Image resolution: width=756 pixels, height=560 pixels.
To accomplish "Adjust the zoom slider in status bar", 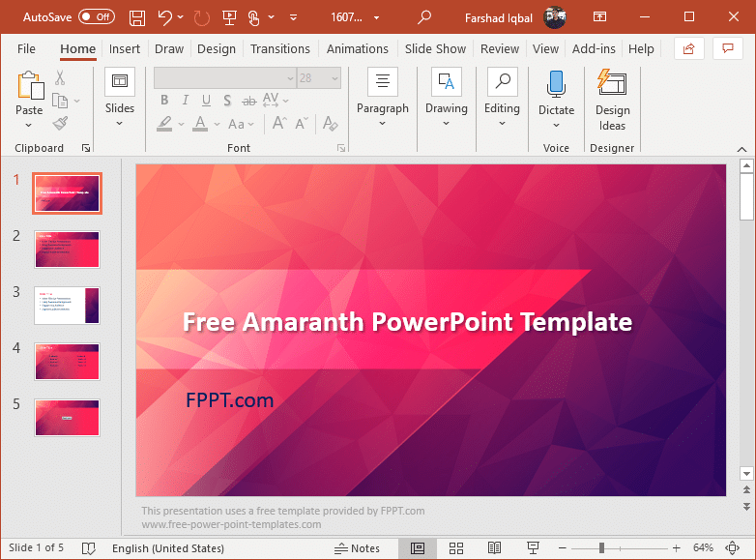I will point(601,548).
